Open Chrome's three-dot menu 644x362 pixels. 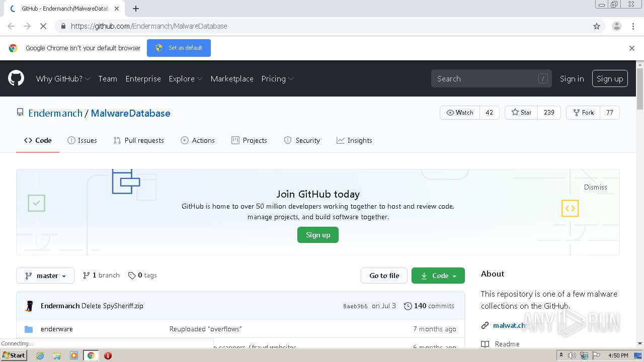pyautogui.click(x=633, y=26)
